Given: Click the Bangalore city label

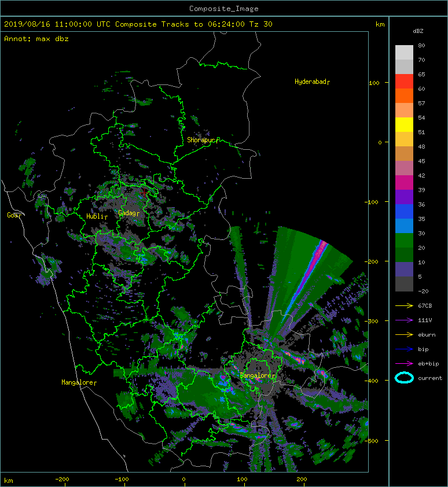Looking at the screenshot, I should pyautogui.click(x=256, y=375).
